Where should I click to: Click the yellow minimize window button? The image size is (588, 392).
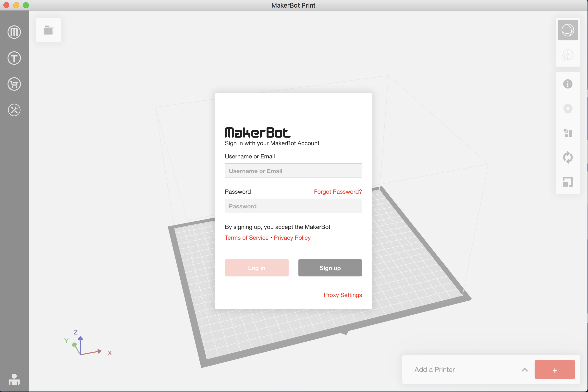point(16,5)
